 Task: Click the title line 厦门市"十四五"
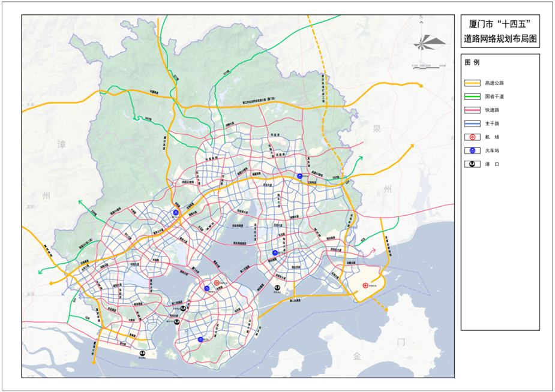[500, 24]
